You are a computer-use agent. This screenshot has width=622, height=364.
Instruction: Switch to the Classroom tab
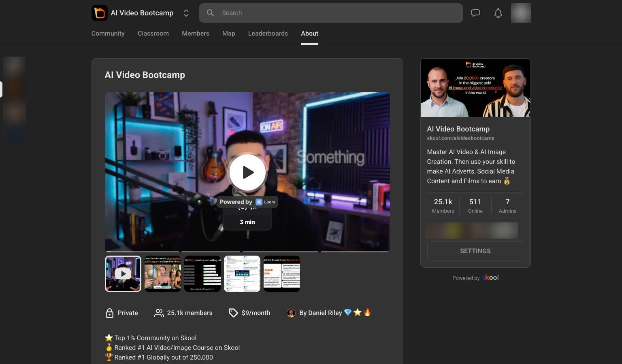tap(153, 34)
